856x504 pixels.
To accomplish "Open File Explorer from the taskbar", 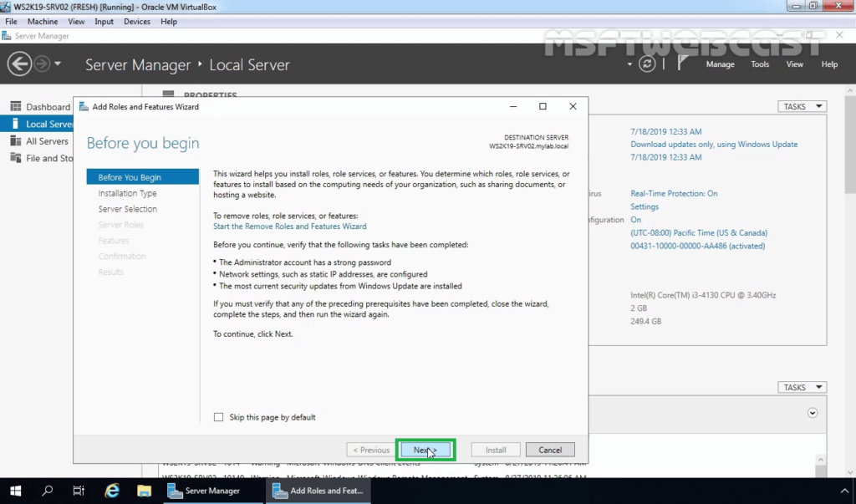I will coord(144,491).
